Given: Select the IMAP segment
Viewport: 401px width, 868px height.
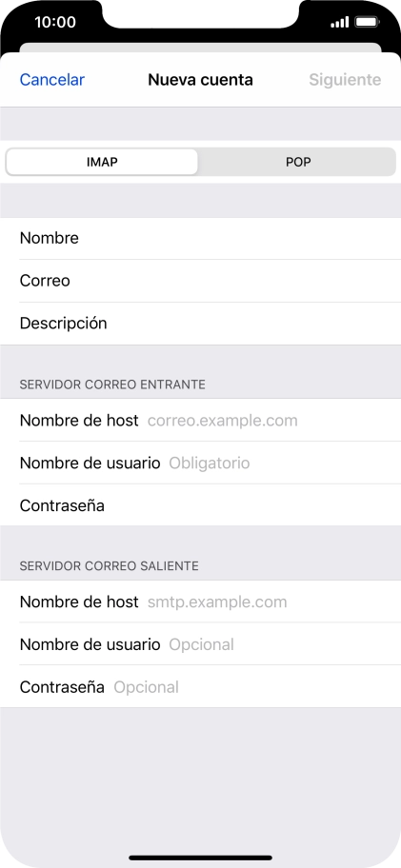Looking at the screenshot, I should 102,162.
